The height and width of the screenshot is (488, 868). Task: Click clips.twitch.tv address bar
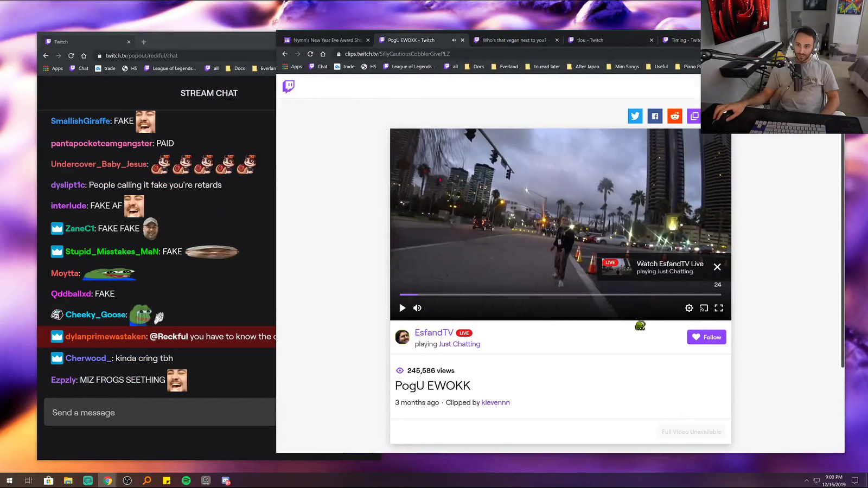point(515,54)
